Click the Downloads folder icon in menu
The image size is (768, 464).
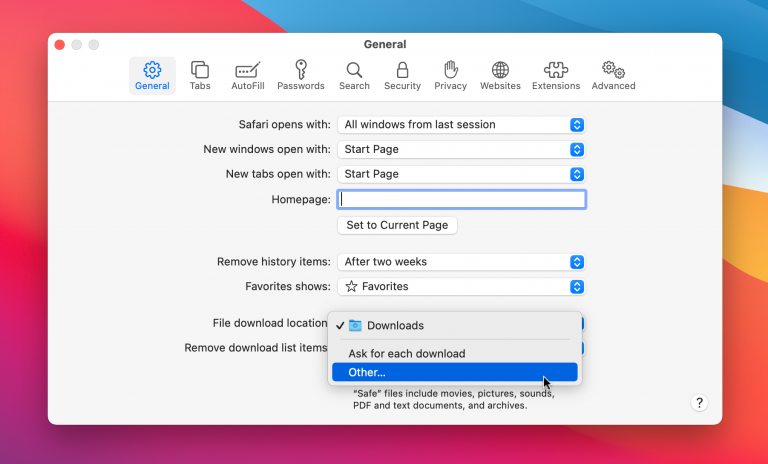coord(355,325)
